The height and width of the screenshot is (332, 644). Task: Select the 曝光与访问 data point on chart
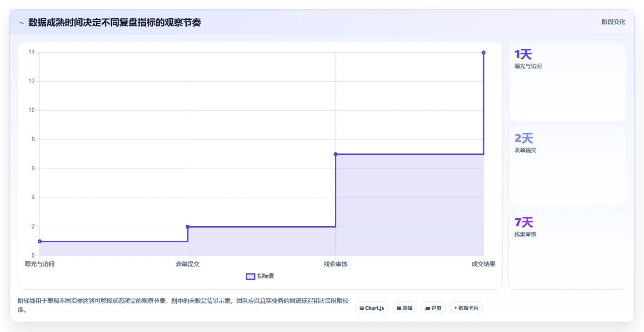tap(40, 241)
